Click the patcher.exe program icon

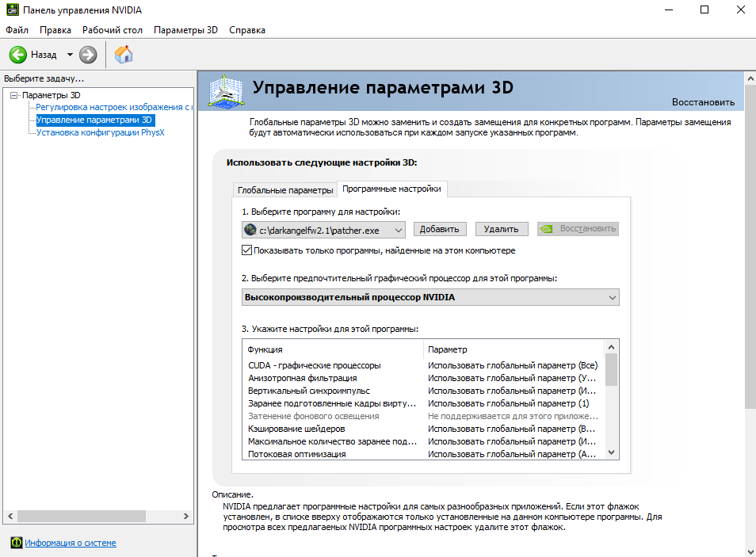250,230
